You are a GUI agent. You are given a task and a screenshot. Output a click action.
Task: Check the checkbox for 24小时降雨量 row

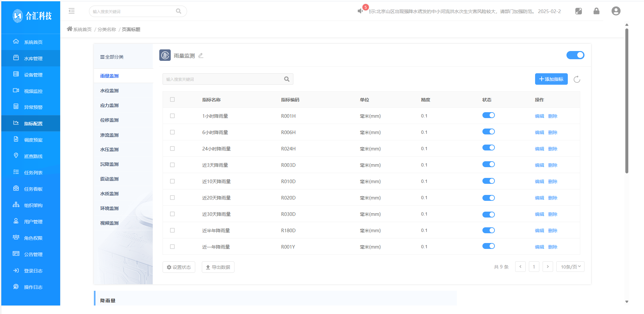coord(172,148)
